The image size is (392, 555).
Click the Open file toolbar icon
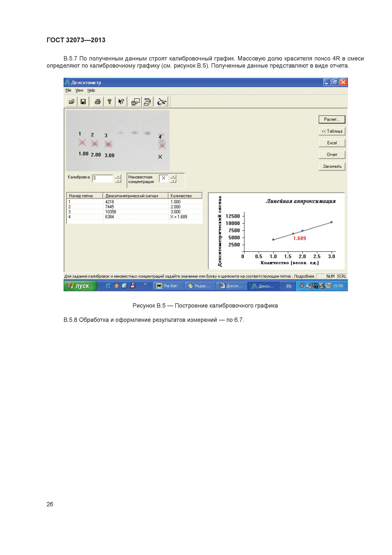[x=71, y=102]
